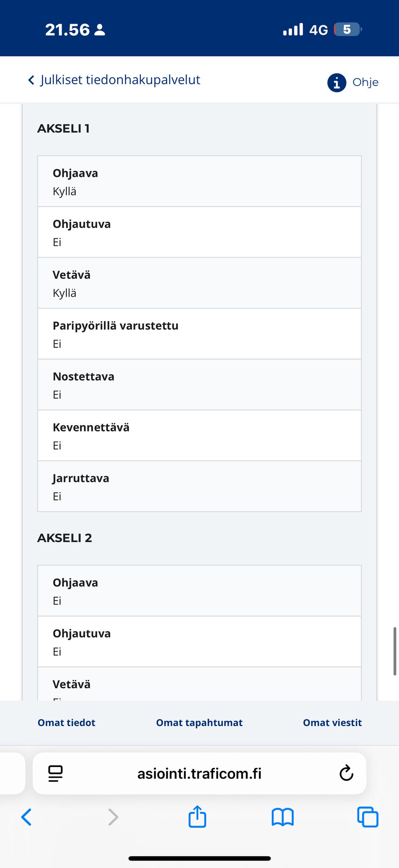Switch to Omat tapahtumat
The width and height of the screenshot is (399, 868).
pos(199,723)
